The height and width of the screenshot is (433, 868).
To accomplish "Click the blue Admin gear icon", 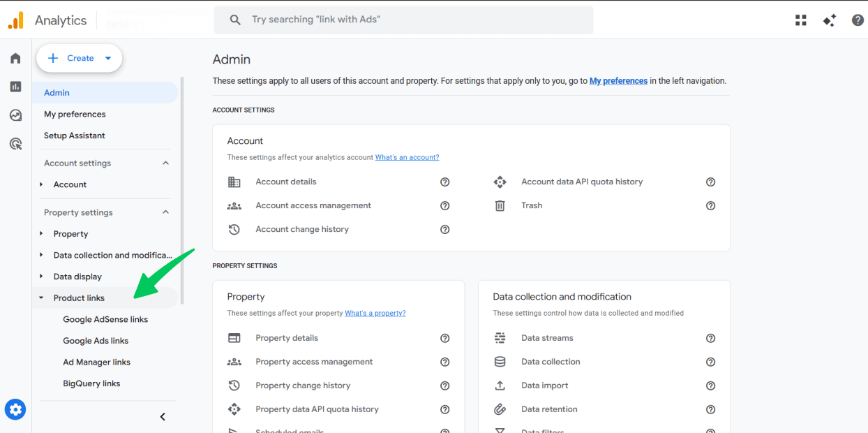I will click(x=15, y=409).
